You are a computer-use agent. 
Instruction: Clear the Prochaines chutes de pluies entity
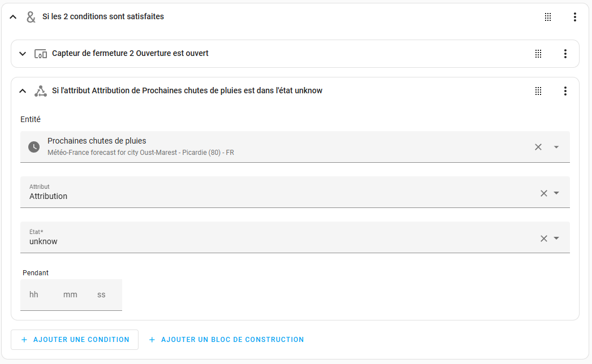click(538, 147)
